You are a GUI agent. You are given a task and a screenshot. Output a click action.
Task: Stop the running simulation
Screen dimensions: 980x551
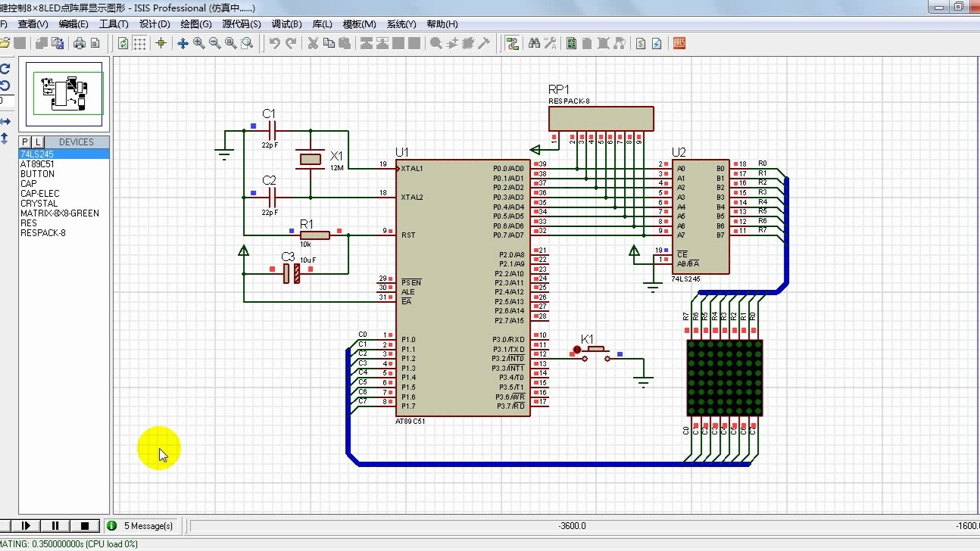click(85, 525)
